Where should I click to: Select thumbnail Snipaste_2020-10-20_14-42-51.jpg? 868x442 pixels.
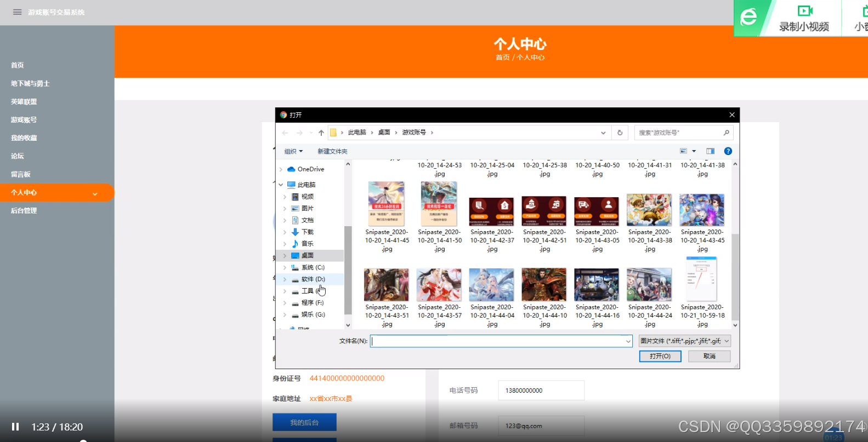544,211
